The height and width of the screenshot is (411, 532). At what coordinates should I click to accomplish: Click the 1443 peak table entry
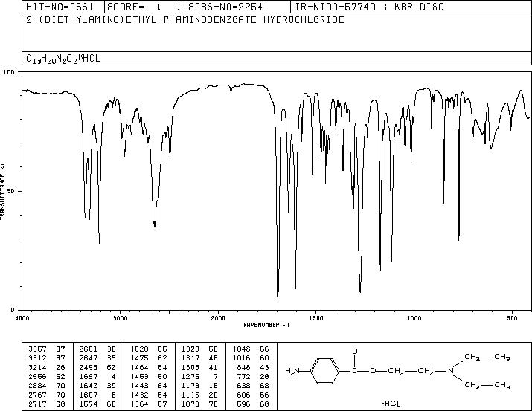pos(149,386)
